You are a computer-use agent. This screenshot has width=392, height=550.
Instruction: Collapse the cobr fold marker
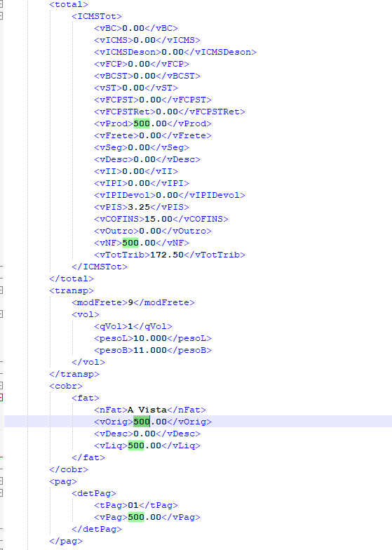coord(1,386)
